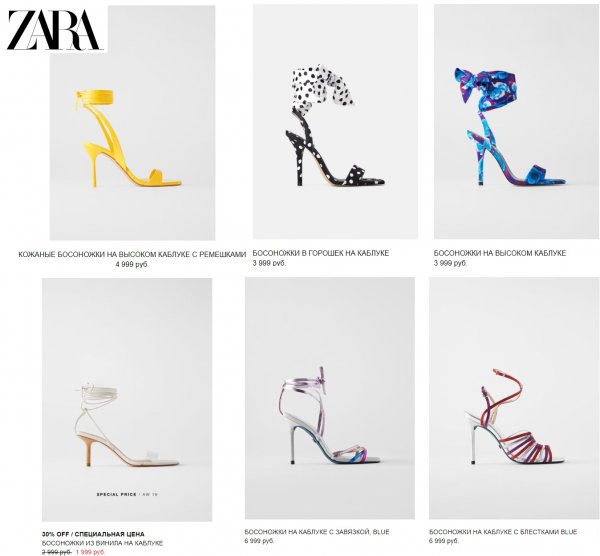Open the metallic tie-up sandal image
This screenshot has width=600, height=556.
(x=330, y=398)
